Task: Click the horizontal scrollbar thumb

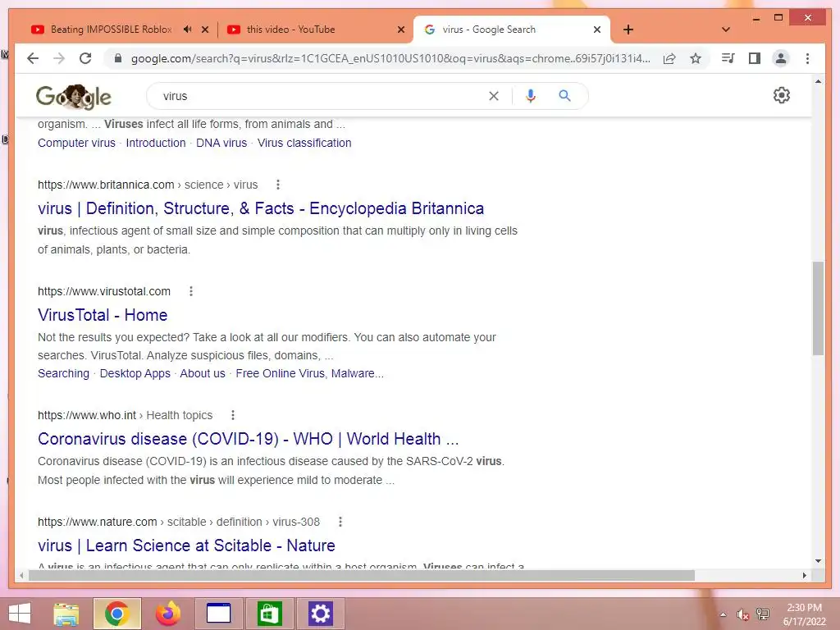Action: coord(362,575)
